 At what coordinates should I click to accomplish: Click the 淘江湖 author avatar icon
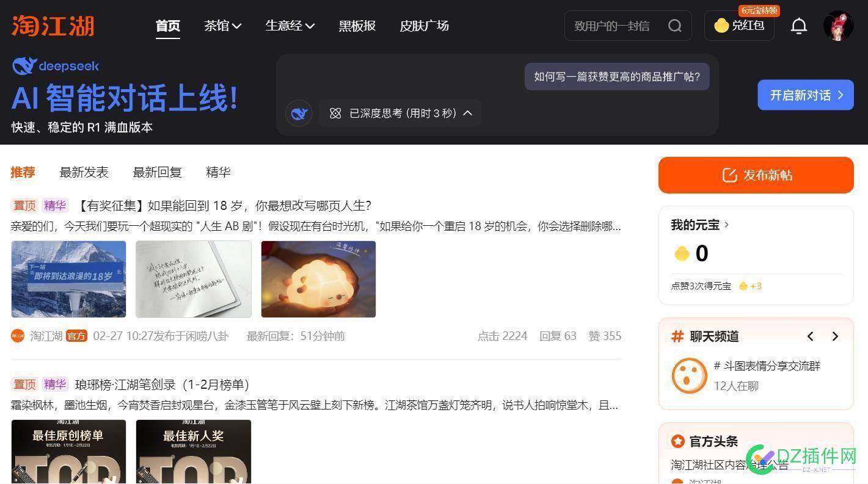(18, 336)
